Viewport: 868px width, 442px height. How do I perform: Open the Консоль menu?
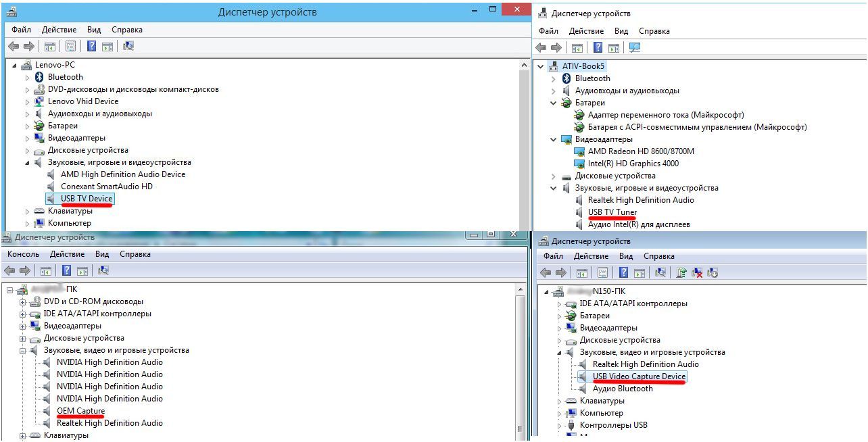point(24,255)
